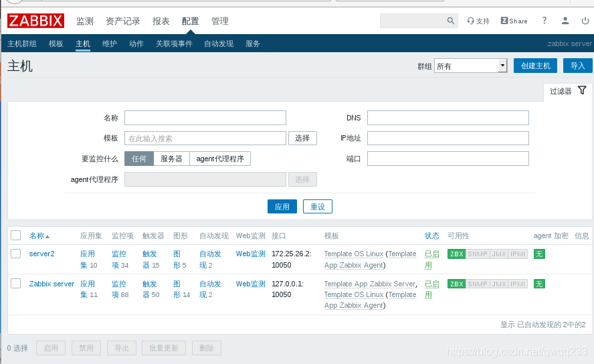Viewport: 594px width, 364px height.
Task: Open the 配置 menu
Action: point(190,21)
